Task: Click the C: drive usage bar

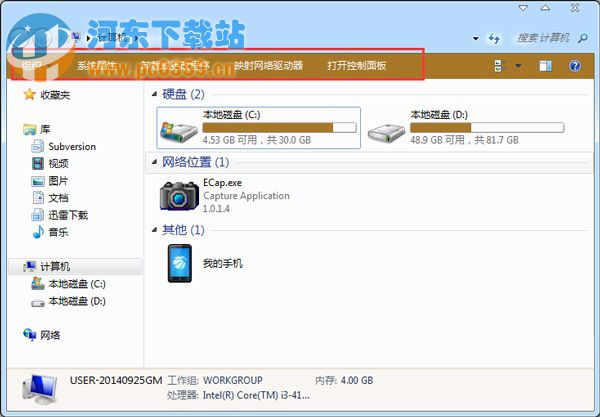Action: point(279,127)
